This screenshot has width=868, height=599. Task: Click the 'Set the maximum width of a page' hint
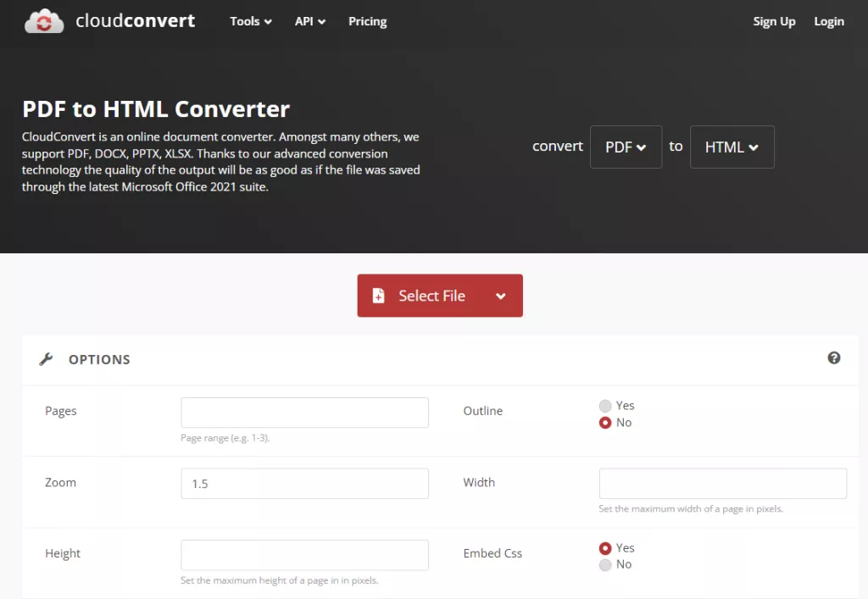click(x=691, y=509)
